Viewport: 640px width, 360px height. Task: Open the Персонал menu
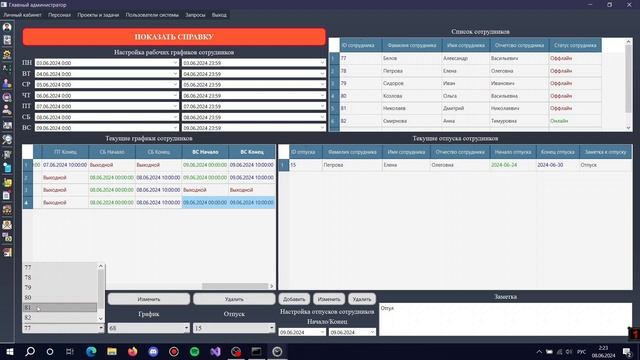[59, 15]
